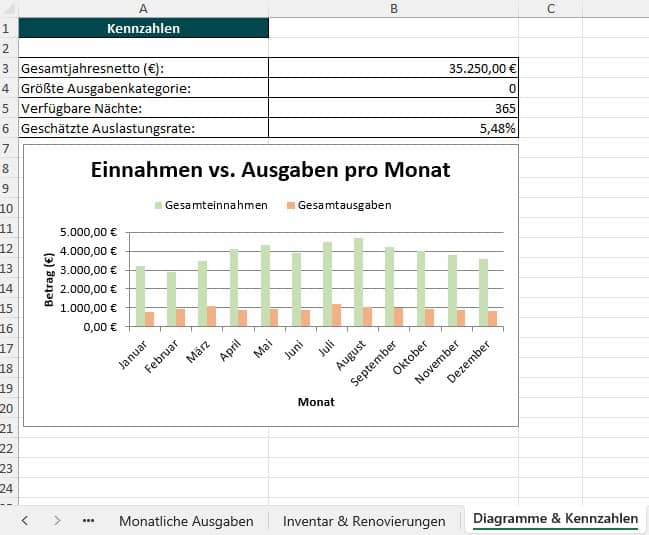Image resolution: width=649 pixels, height=535 pixels.
Task: Click the Gesamteinnahmen legend entry
Action: 212,205
